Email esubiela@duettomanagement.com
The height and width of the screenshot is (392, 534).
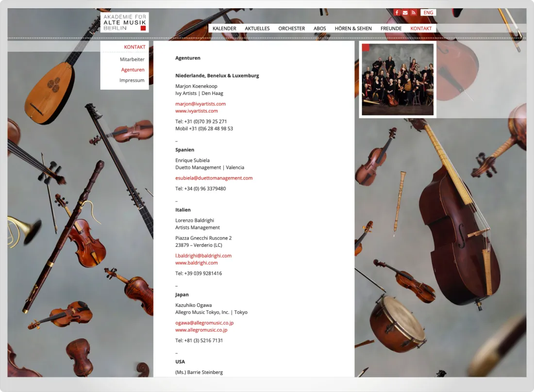tap(214, 178)
